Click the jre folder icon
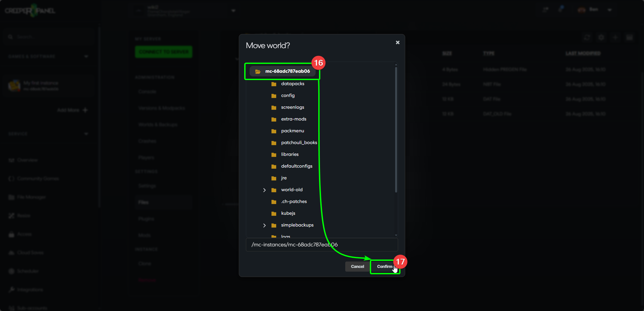The image size is (644, 311). pos(274,178)
